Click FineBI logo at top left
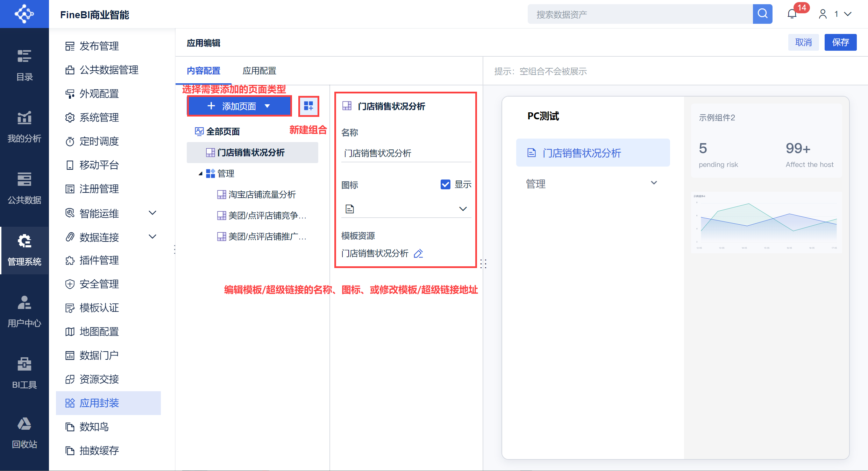Viewport: 868px width, 471px height. [x=24, y=14]
